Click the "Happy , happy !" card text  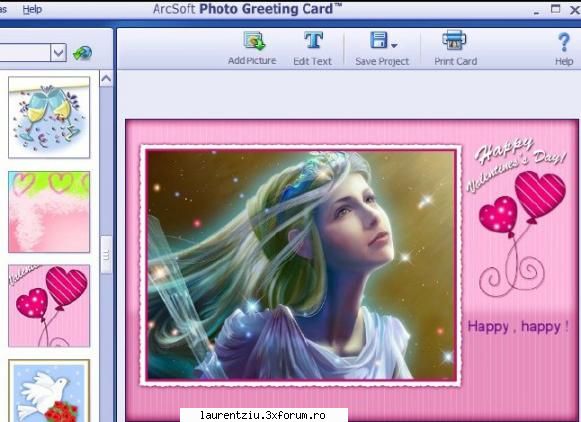[x=518, y=327]
